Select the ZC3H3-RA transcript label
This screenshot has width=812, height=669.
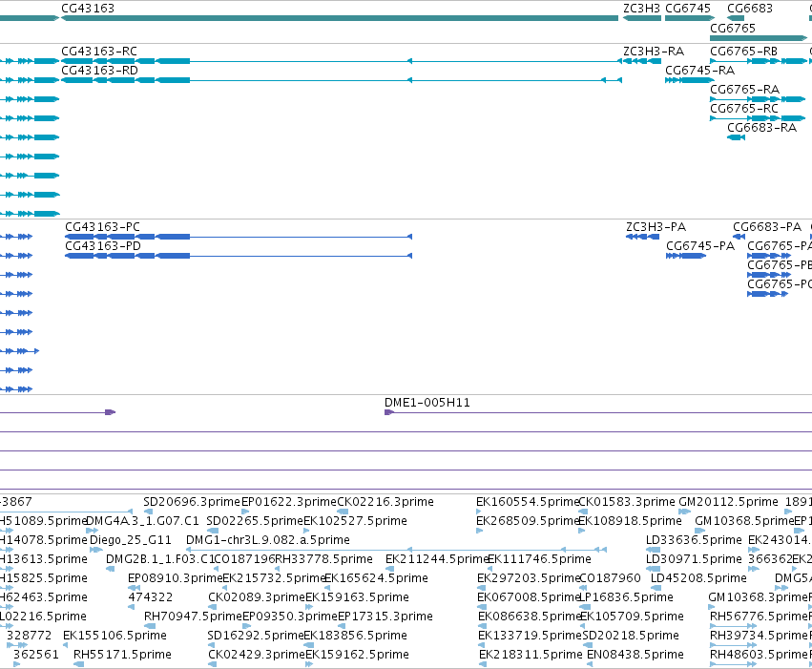tap(654, 52)
